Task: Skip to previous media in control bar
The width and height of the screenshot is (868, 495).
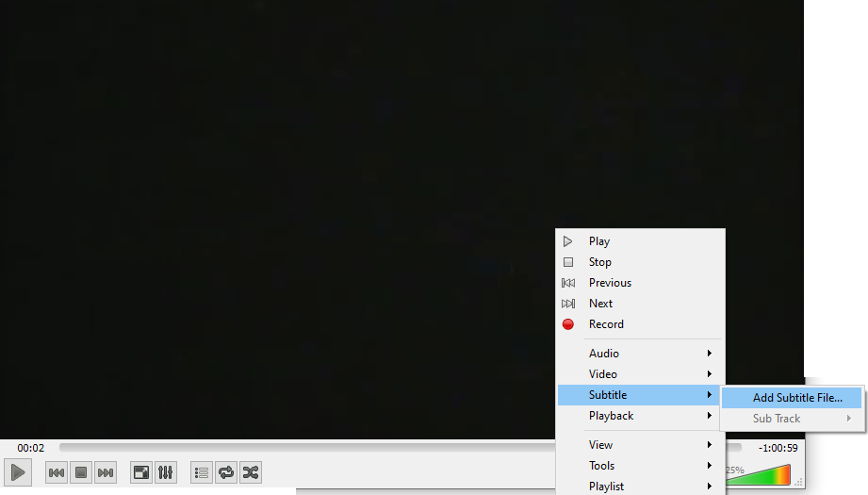Action: pyautogui.click(x=57, y=472)
